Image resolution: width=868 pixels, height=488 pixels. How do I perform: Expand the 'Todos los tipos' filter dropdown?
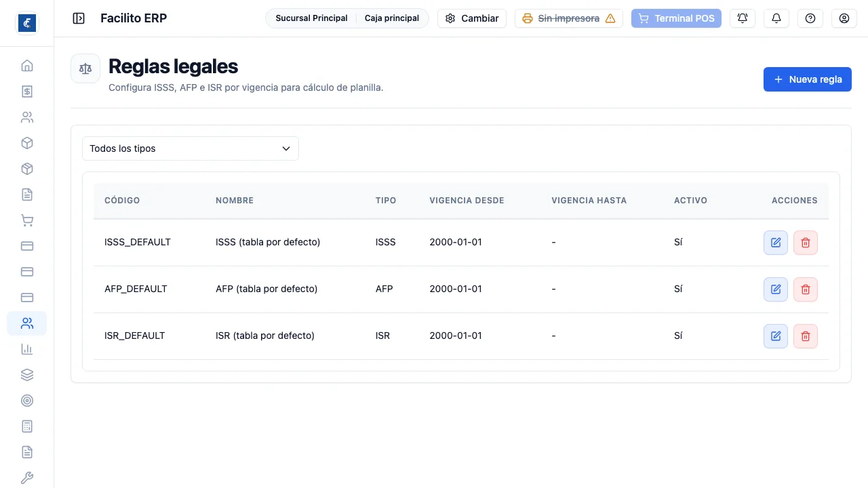(191, 148)
